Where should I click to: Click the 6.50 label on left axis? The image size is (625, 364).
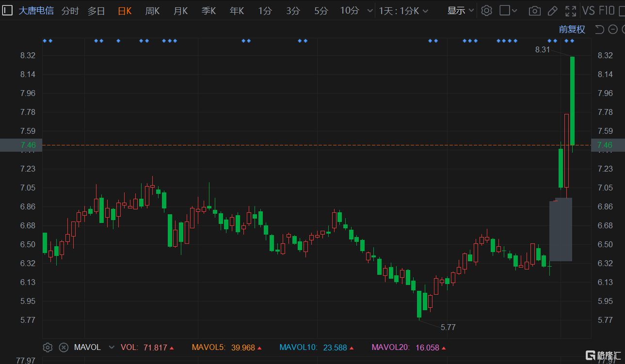click(28, 244)
